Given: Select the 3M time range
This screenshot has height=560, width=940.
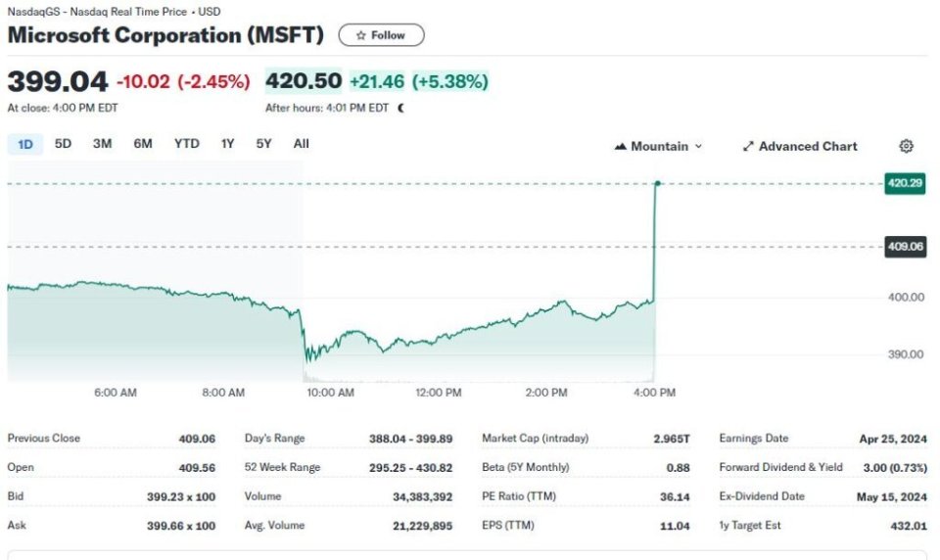Looking at the screenshot, I should pos(102,144).
